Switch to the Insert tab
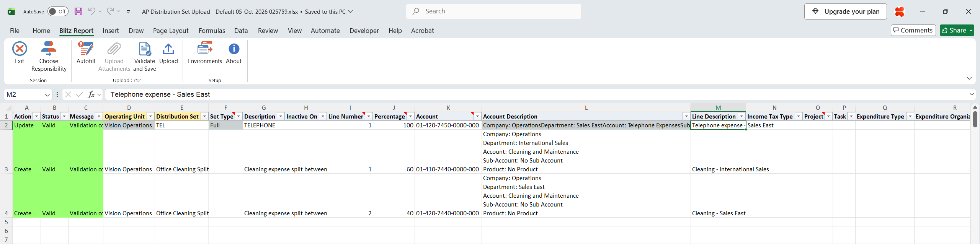Screen dimensions: 980x244 click(x=111, y=31)
